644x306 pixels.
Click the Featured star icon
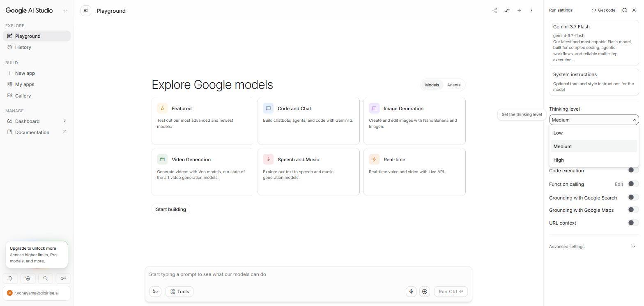(x=162, y=109)
